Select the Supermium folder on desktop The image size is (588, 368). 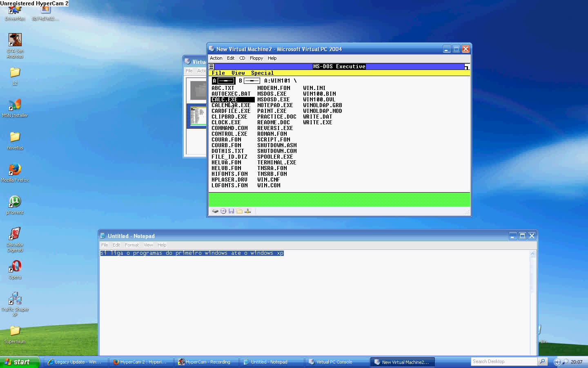[x=15, y=334]
